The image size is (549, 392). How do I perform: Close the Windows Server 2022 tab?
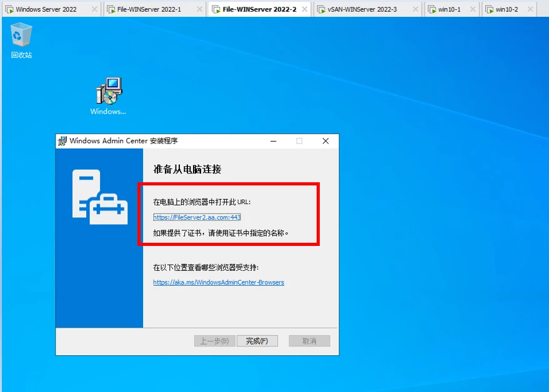(x=94, y=9)
